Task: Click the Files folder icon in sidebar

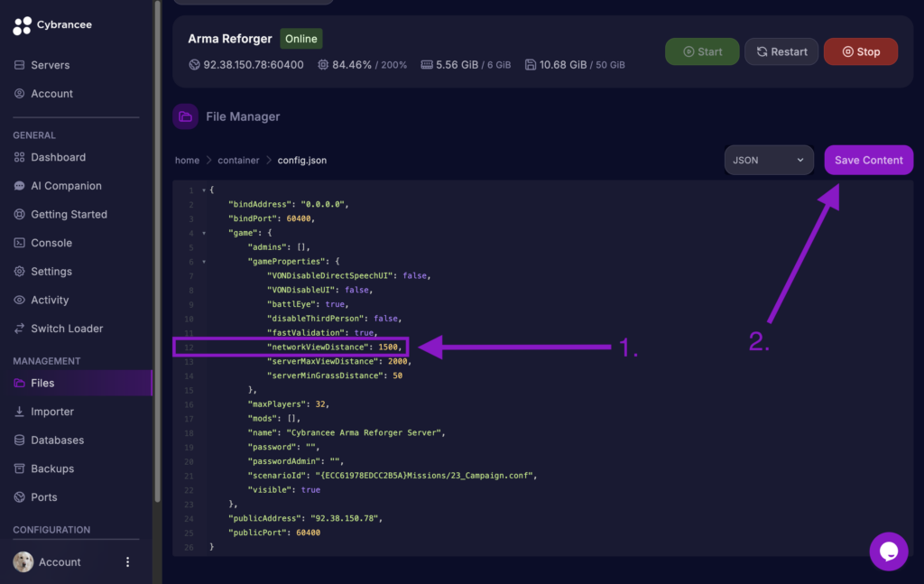Action: pos(20,383)
